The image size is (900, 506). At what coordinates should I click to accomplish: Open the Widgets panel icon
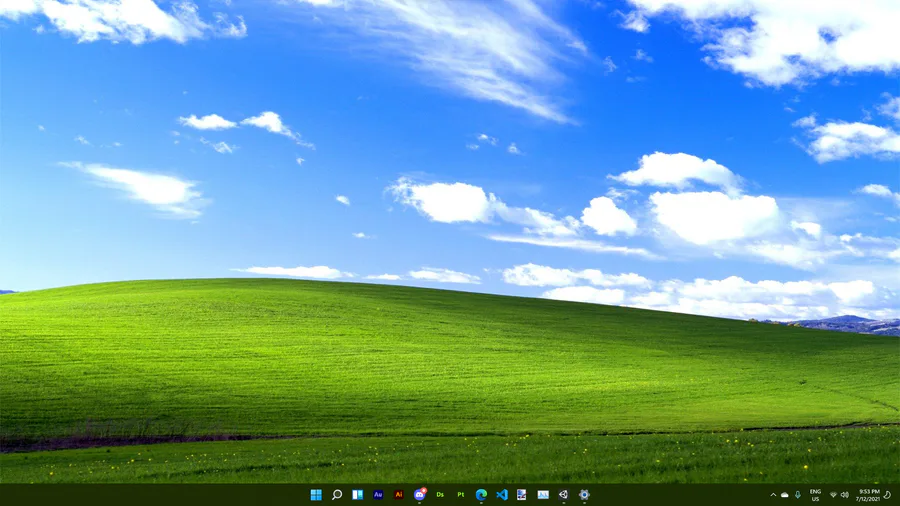tap(358, 495)
